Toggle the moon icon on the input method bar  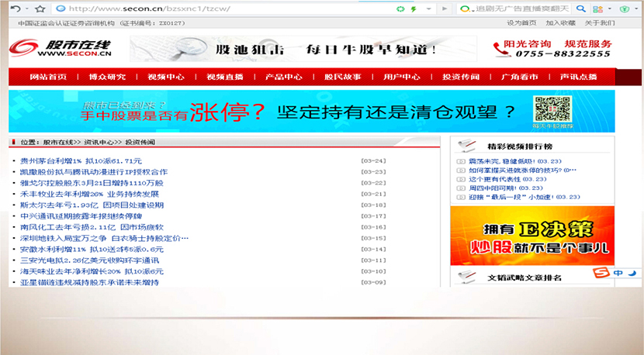pos(632,274)
